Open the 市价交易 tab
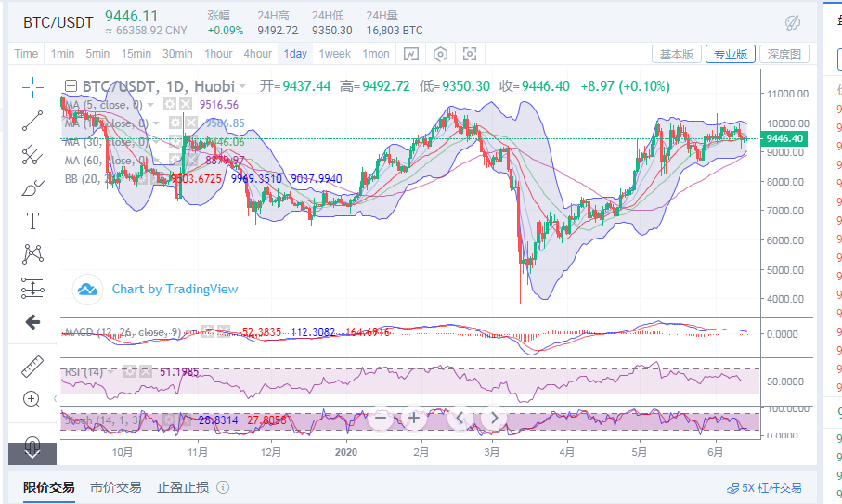The height and width of the screenshot is (504, 842). tap(116, 487)
